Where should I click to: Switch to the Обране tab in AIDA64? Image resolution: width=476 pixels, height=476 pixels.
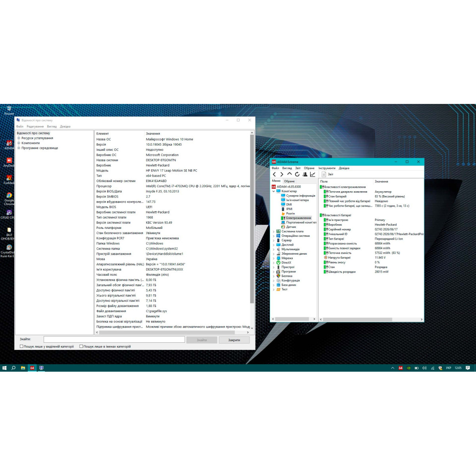click(289, 181)
